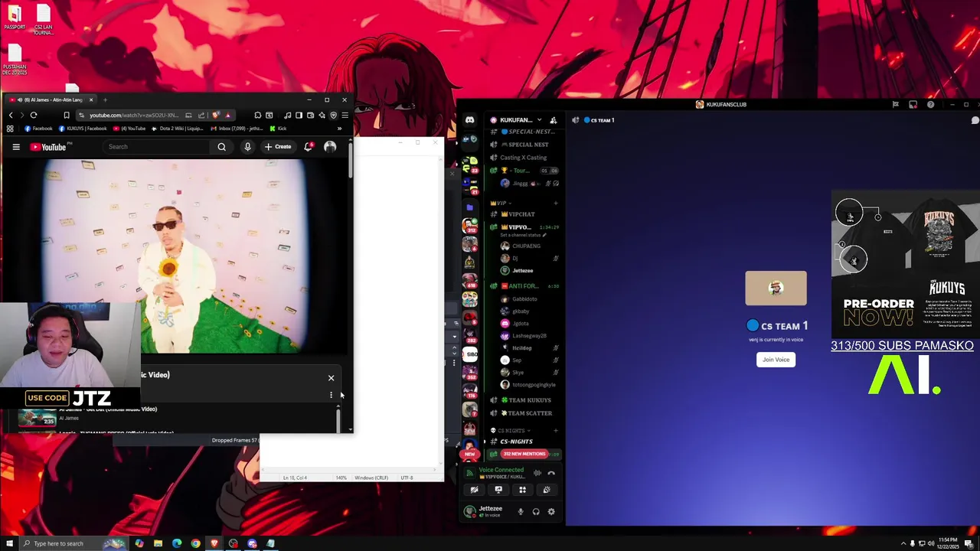Click the YouTube Create button
This screenshot has width=980, height=551.
[278, 147]
